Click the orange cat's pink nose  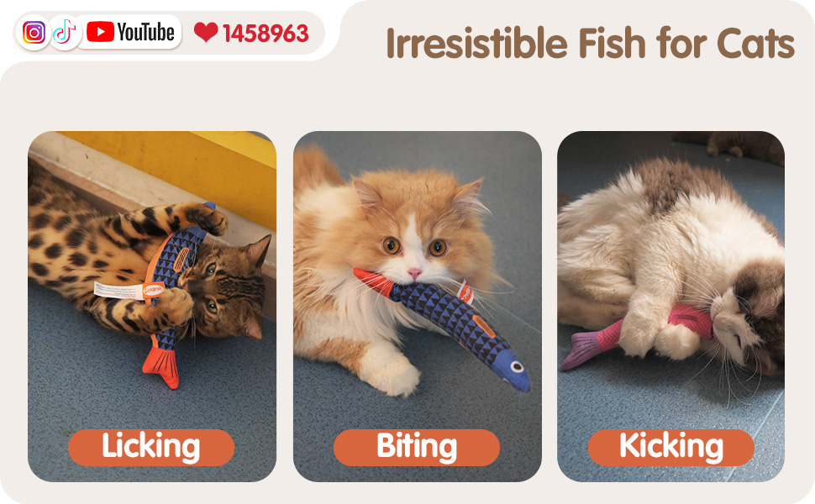tap(414, 273)
